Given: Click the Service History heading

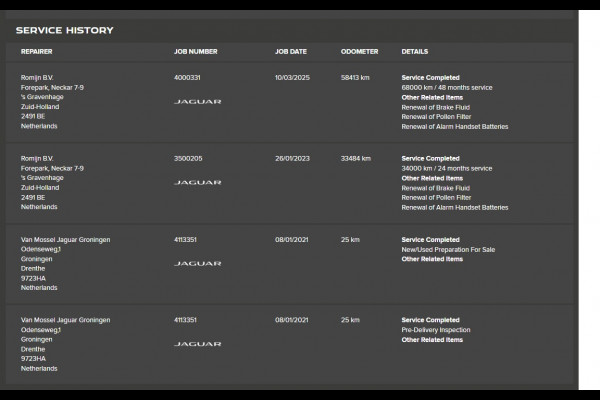Looking at the screenshot, I should pyautogui.click(x=64, y=30).
